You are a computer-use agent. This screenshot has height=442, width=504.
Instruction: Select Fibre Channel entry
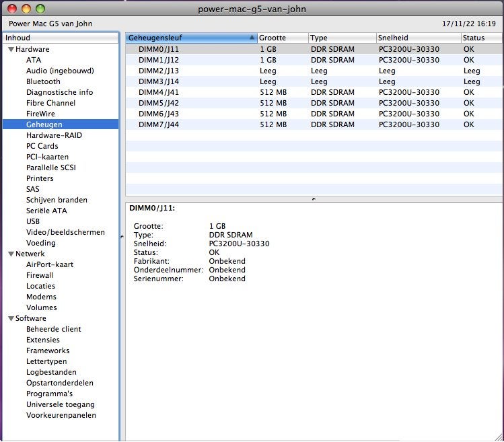pos(50,103)
